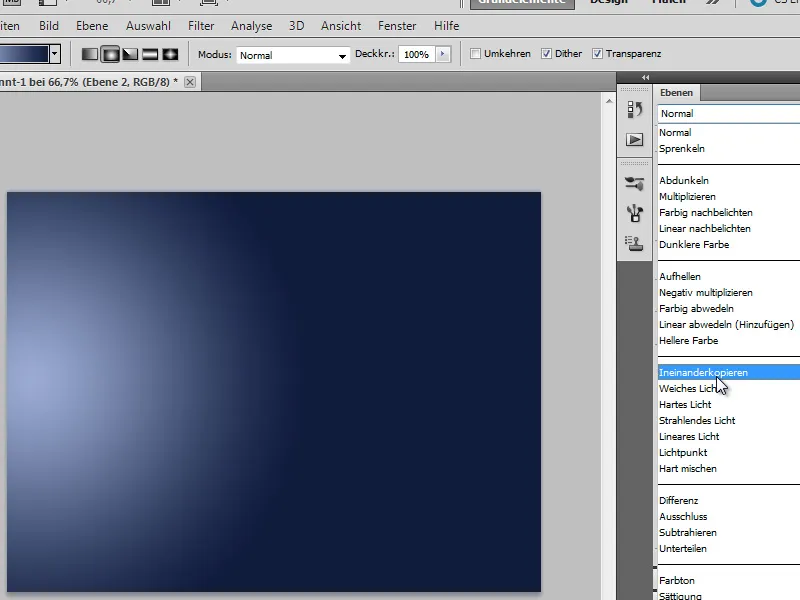
Task: Toggle the Dither checkbox
Action: pyautogui.click(x=546, y=54)
